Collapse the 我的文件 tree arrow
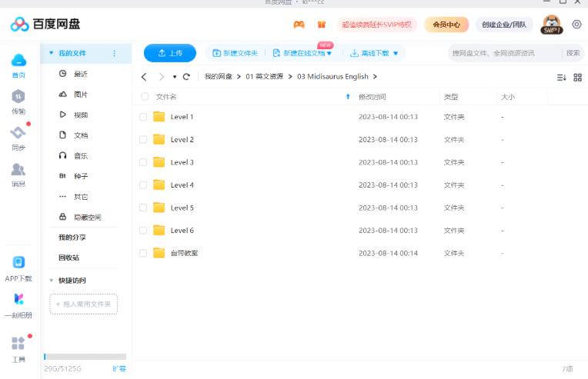This screenshot has height=379, width=588. (x=52, y=53)
